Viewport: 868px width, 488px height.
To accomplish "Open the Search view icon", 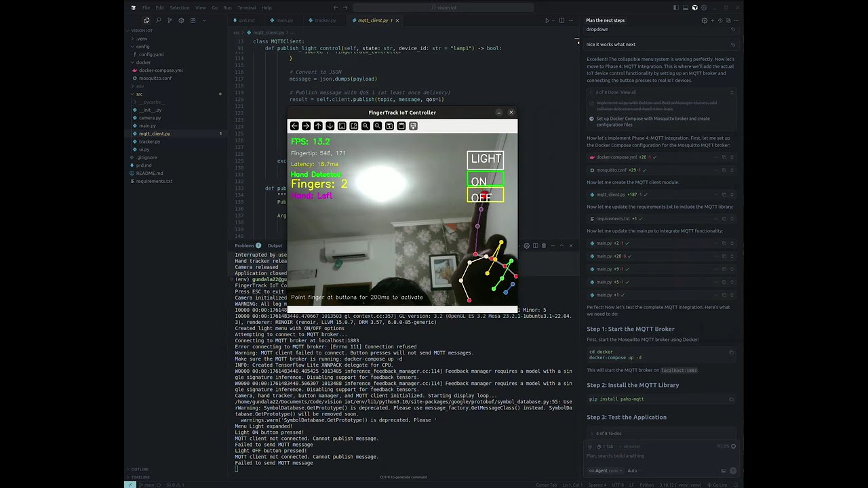I will pyautogui.click(x=158, y=20).
